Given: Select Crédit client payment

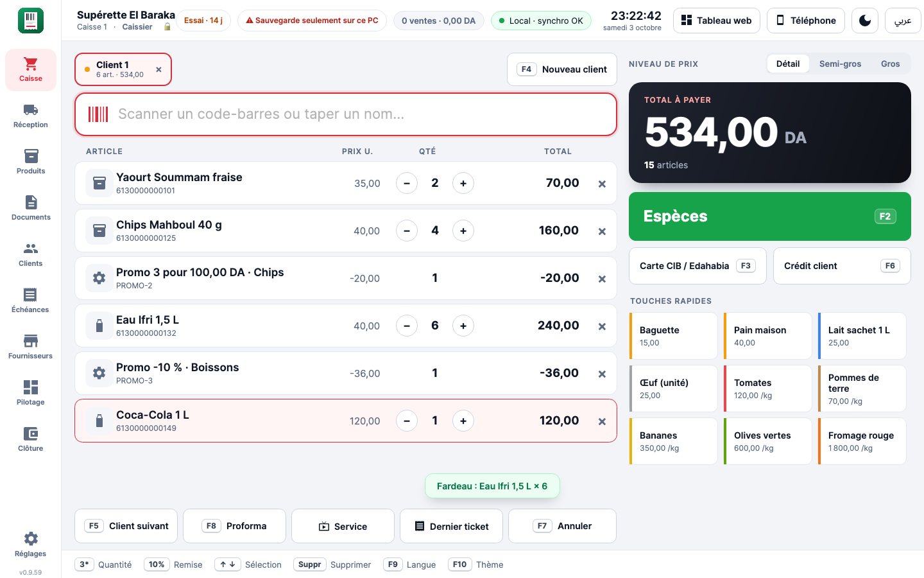Looking at the screenshot, I should pos(842,266).
